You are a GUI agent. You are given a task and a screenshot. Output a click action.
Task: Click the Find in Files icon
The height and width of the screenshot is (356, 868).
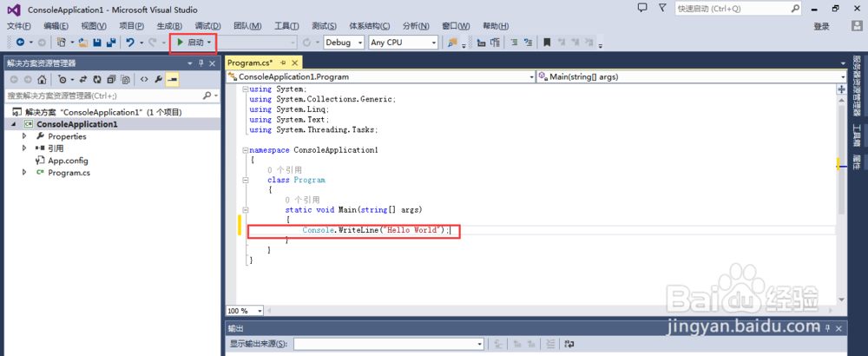[x=453, y=42]
